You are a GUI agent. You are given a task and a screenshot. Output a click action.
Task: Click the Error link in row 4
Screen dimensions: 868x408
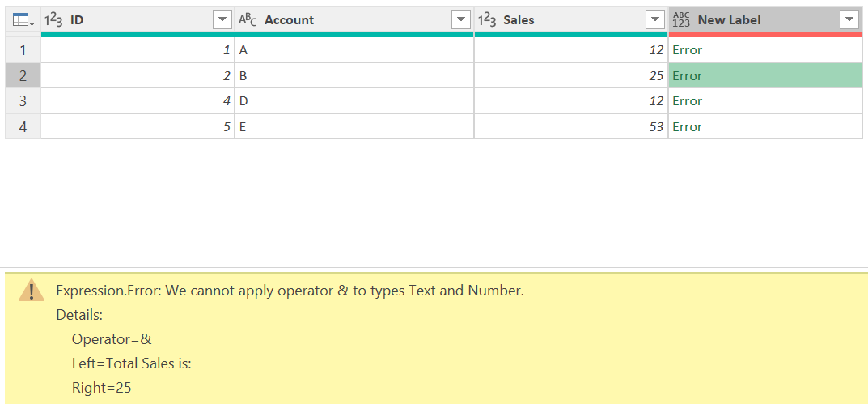click(687, 127)
